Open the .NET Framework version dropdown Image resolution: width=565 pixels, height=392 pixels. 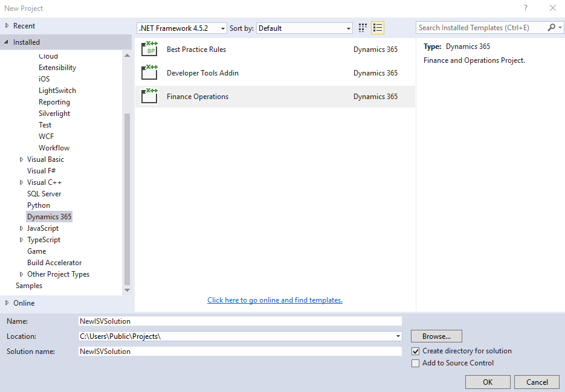221,27
